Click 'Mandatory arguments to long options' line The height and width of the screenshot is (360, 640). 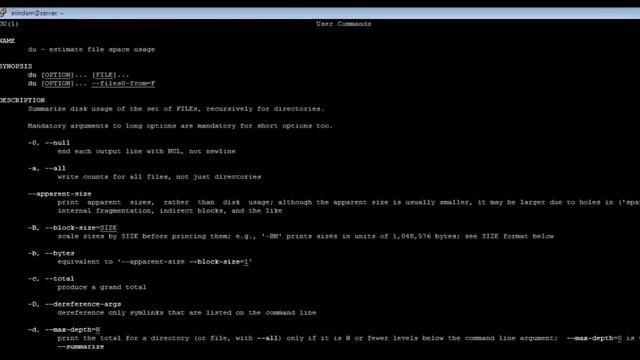coord(180,126)
